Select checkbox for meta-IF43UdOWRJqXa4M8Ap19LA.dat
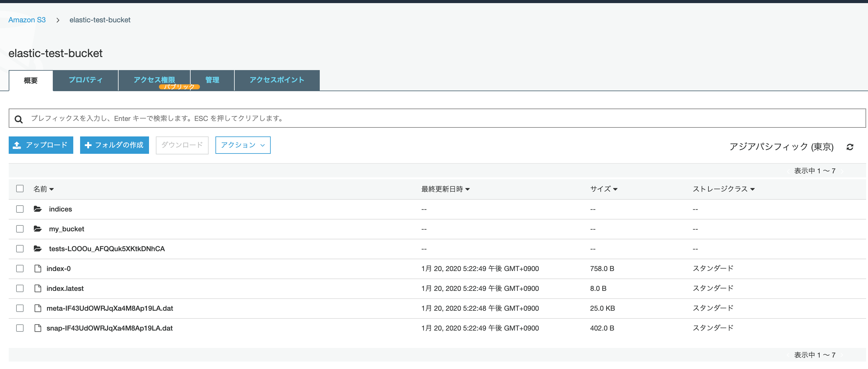 (x=20, y=309)
